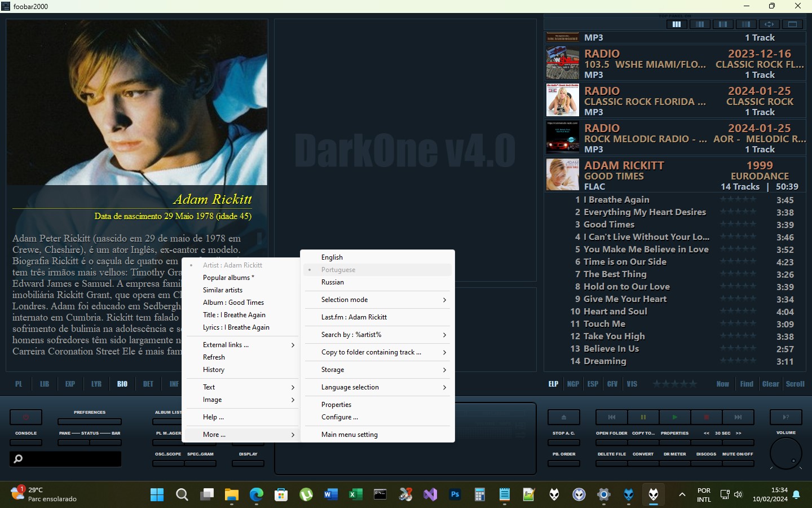
Task: Set rating stars next to VIS tab
Action: click(675, 384)
